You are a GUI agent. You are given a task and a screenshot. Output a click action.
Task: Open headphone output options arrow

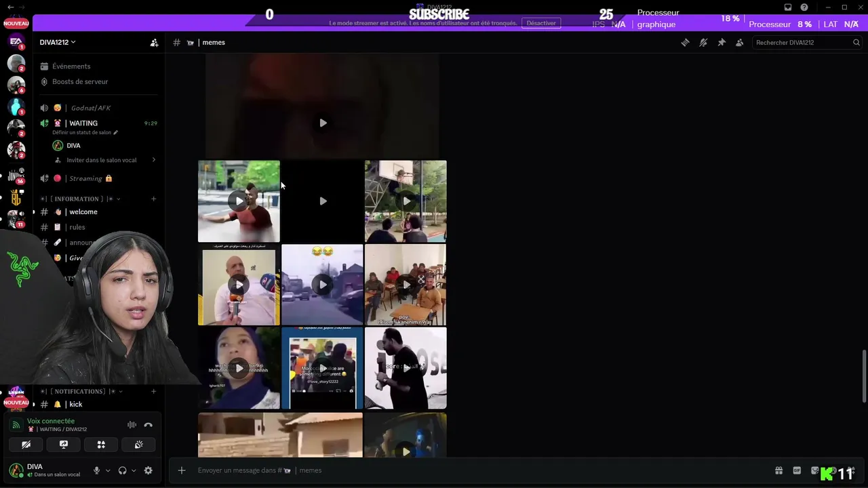coord(134,470)
